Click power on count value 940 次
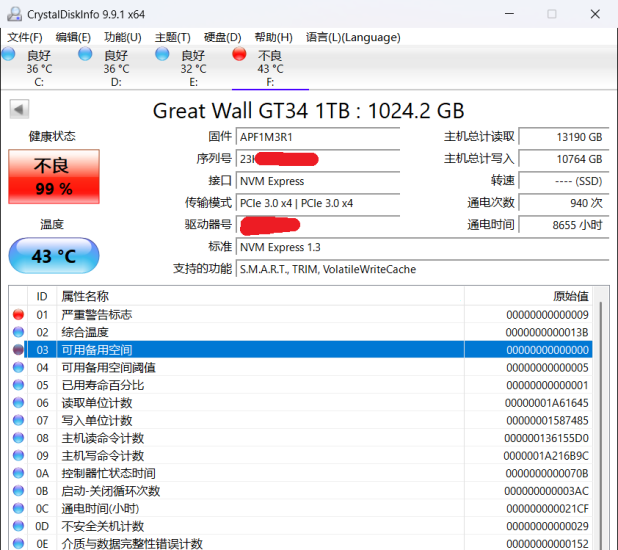 (564, 203)
